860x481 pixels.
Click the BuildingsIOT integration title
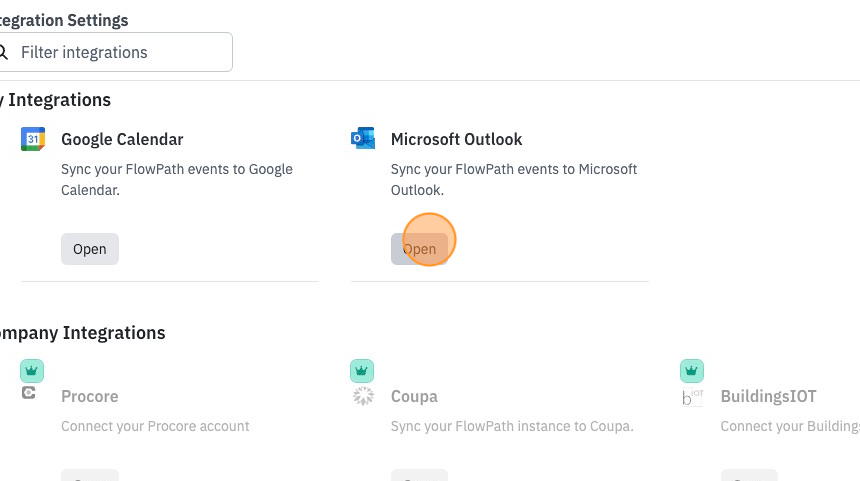(768, 397)
